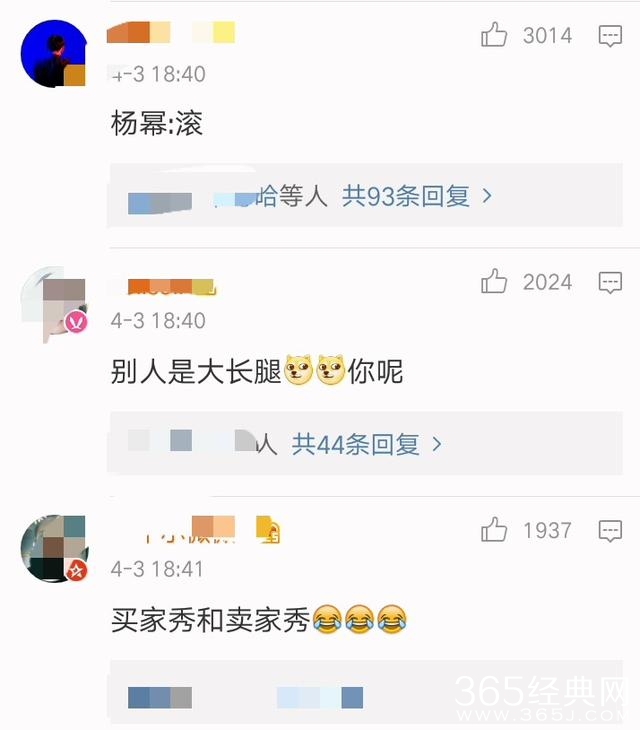Image resolution: width=640 pixels, height=730 pixels.
Task: Open the blurred replier name under third comment
Action: 160,697
